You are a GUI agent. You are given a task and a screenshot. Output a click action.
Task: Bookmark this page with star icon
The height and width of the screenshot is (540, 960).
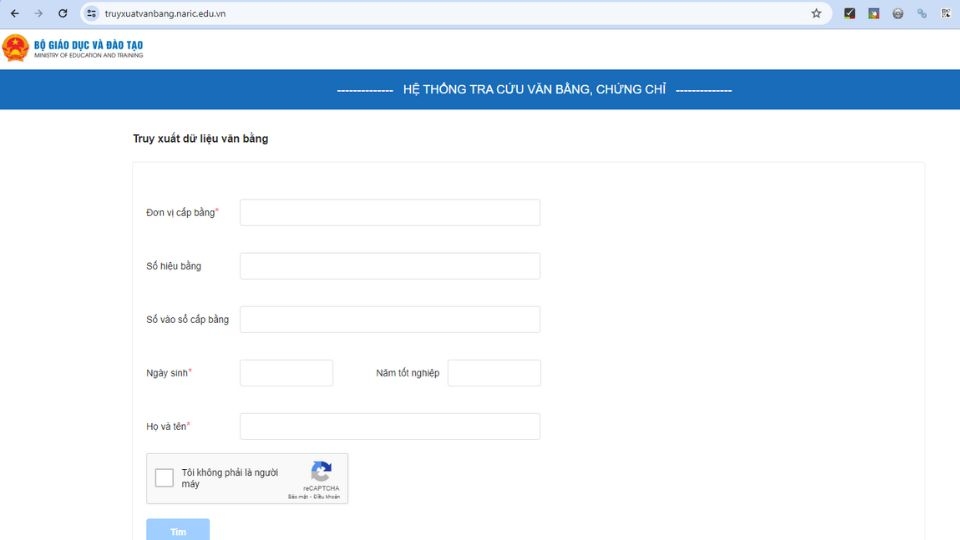[x=816, y=13]
